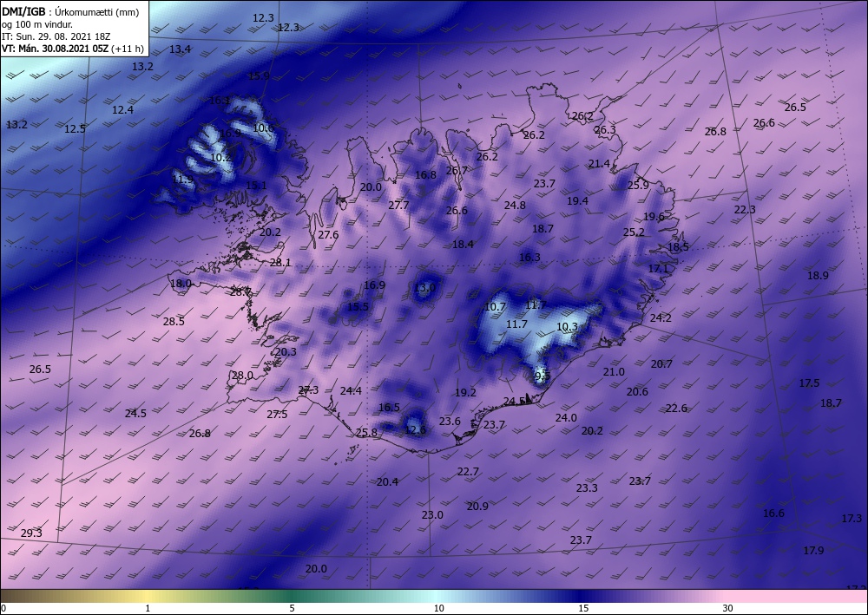Select the valid time 'VT: Mán. 30.08.2021 05Z'

56,49
